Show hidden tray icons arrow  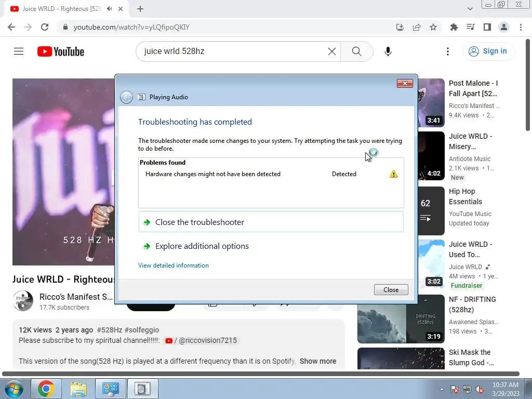click(442, 389)
